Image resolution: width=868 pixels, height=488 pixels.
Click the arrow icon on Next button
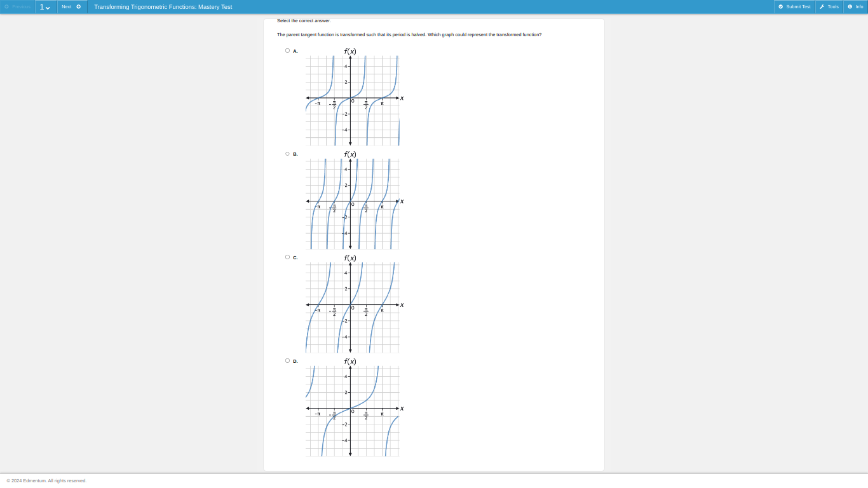[79, 7]
